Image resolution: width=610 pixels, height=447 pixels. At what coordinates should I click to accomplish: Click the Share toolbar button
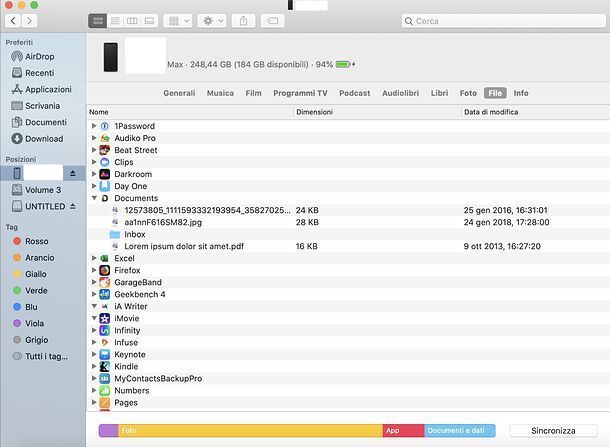coord(244,21)
